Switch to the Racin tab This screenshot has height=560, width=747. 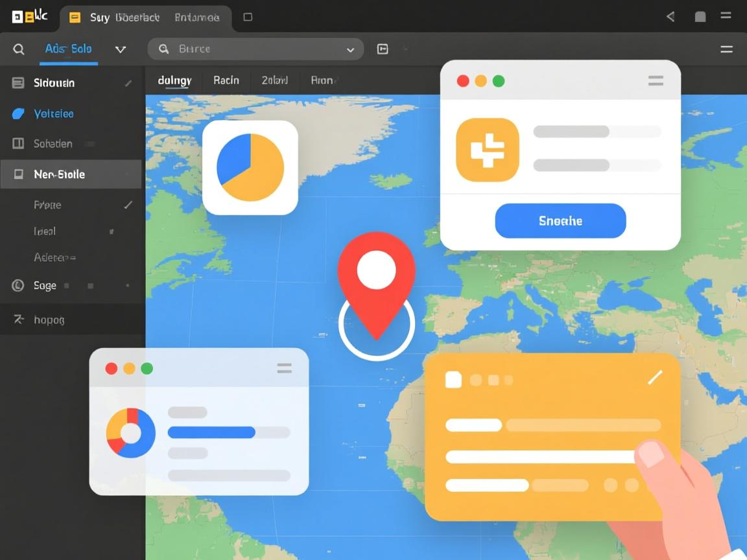pyautogui.click(x=226, y=80)
